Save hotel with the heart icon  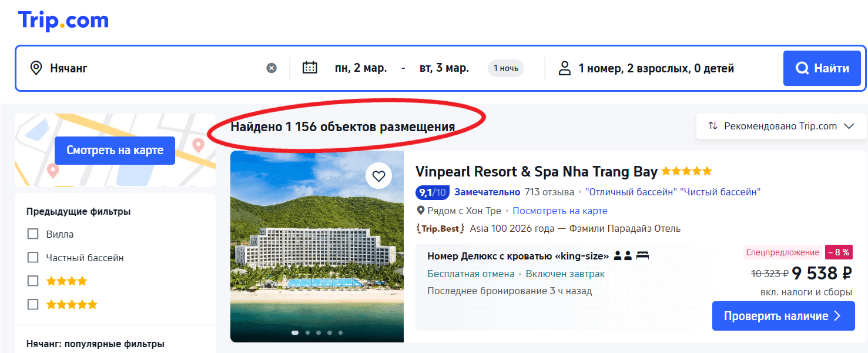click(x=378, y=176)
